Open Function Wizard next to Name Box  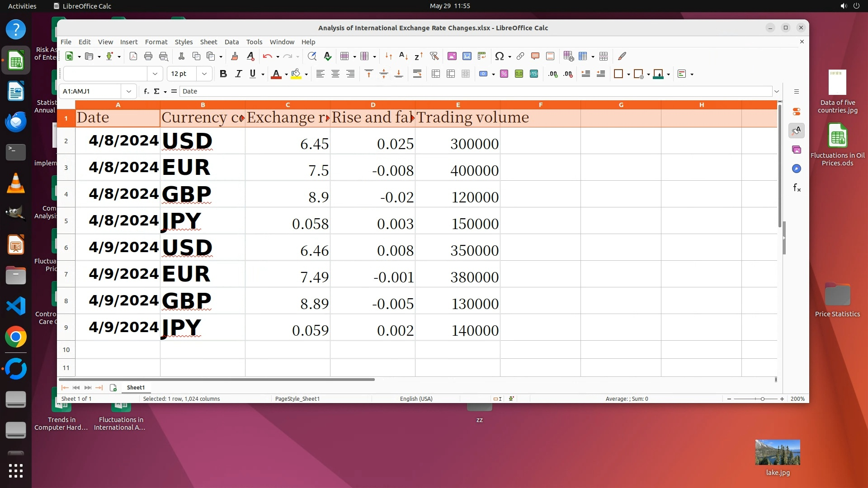click(146, 91)
